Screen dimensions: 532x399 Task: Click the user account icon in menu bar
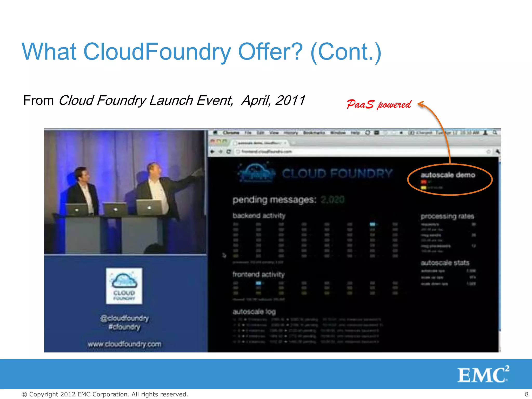[485, 132]
